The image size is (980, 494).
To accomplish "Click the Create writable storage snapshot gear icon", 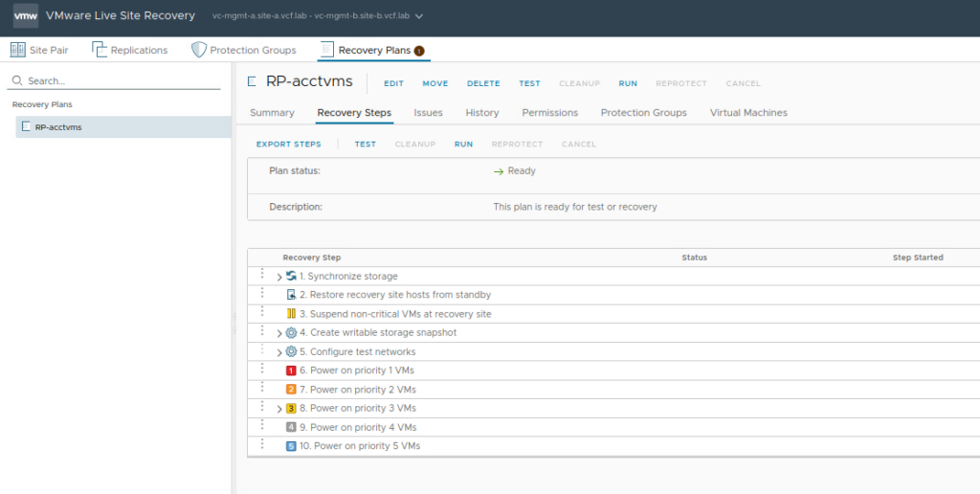I will [291, 333].
